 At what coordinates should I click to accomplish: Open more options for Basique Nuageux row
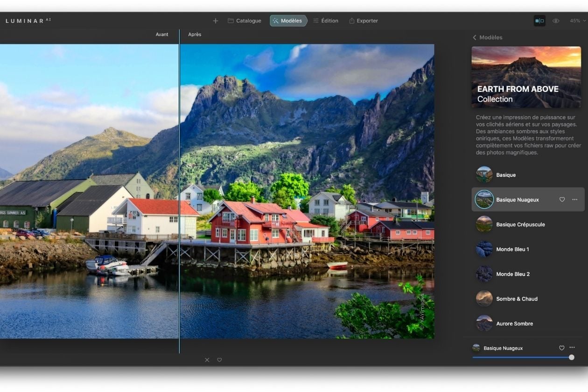(574, 200)
